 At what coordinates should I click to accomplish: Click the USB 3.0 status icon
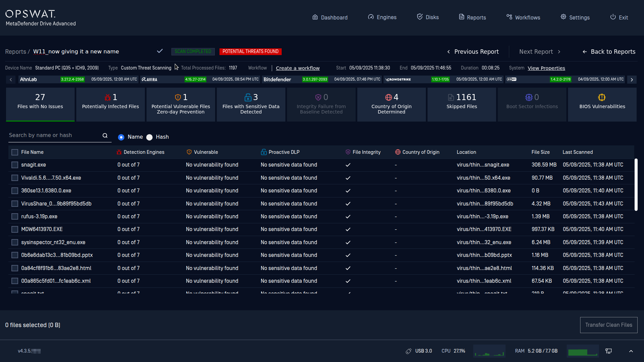(x=409, y=351)
